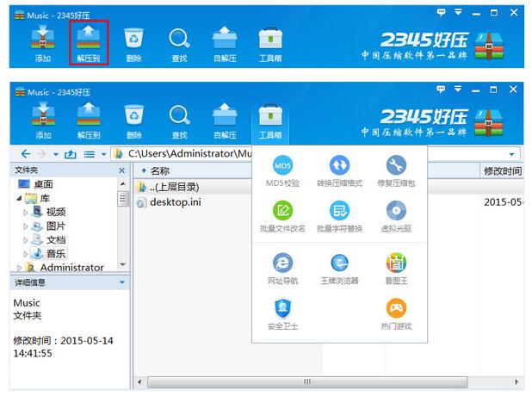Close the 工具箱 dropdown in the lower window

270,122
